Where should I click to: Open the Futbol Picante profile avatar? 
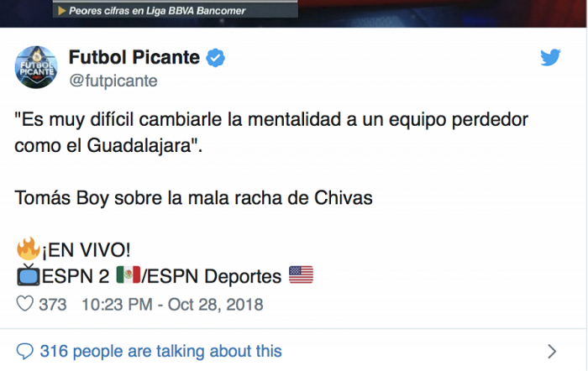(34, 69)
